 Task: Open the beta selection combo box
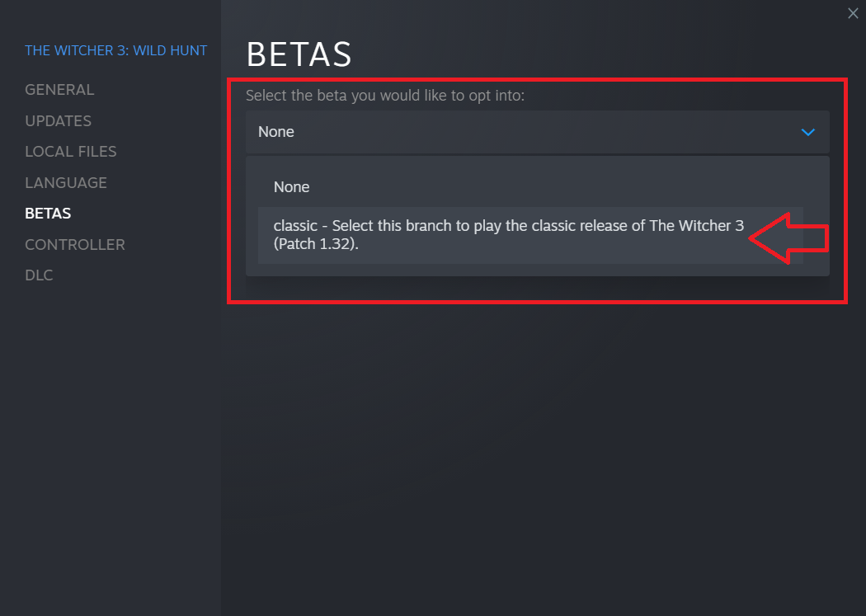tap(537, 132)
